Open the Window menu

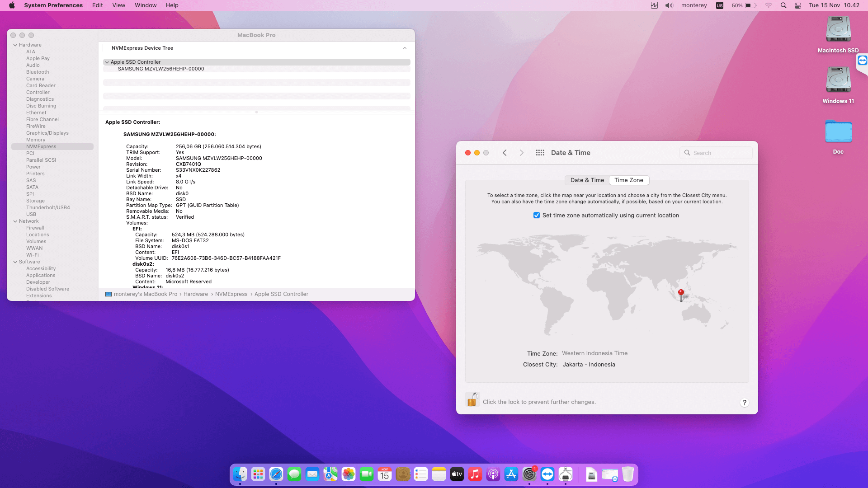(x=146, y=5)
